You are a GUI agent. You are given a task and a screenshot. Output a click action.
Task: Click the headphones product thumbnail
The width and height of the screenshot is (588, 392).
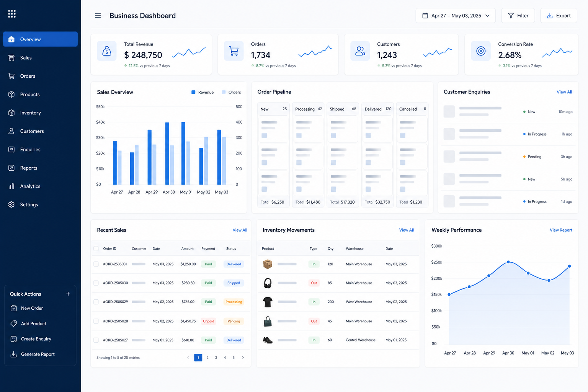pos(268,283)
